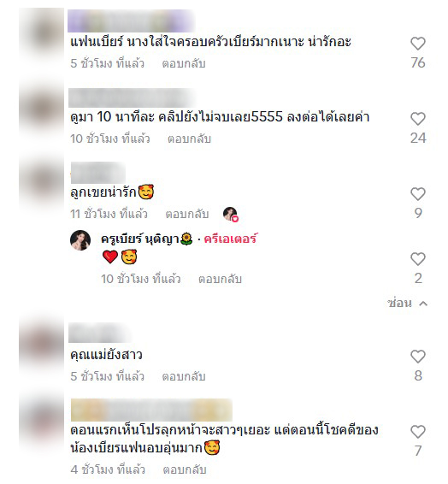Like the คุณแม่ยังสาว comment heart
The height and width of the screenshot is (484, 448).
[x=418, y=357]
